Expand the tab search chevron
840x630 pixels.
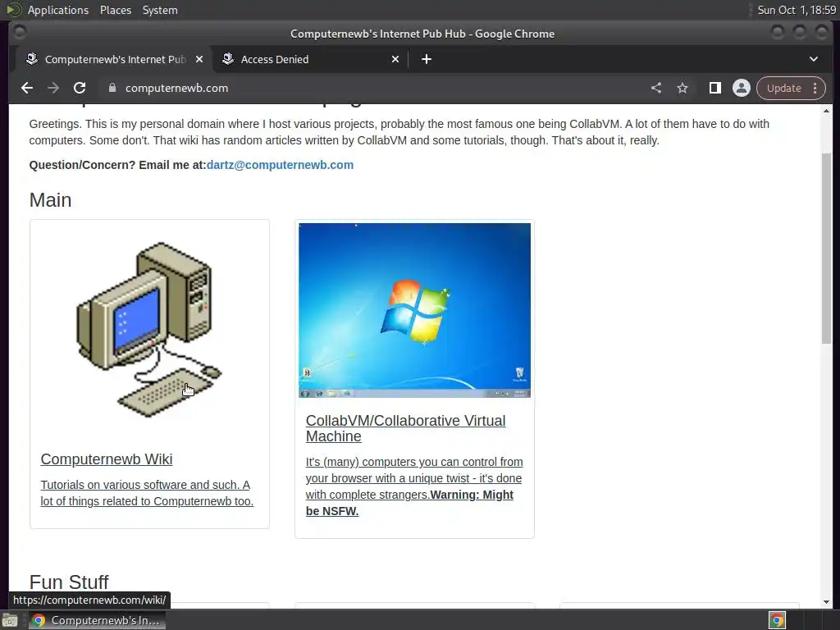click(x=813, y=59)
